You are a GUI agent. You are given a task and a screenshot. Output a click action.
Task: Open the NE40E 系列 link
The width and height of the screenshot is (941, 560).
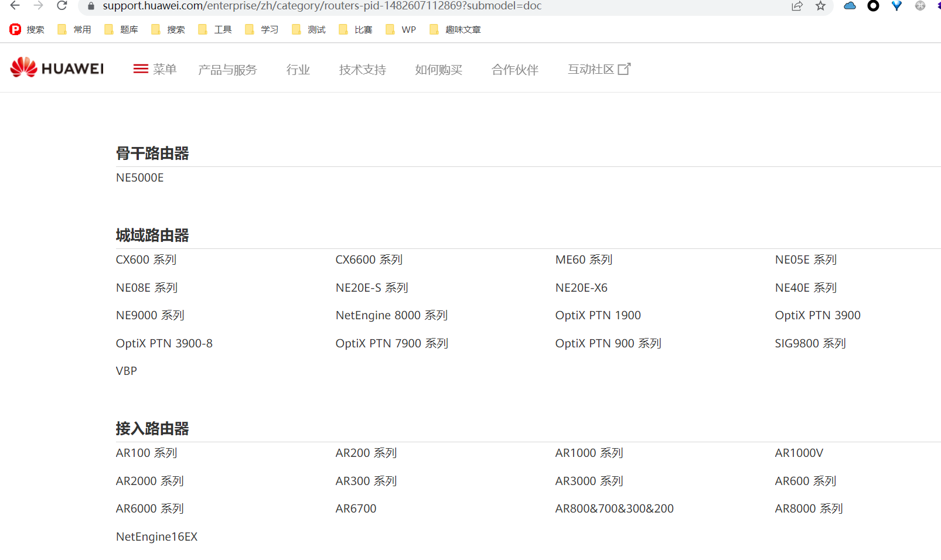point(806,288)
